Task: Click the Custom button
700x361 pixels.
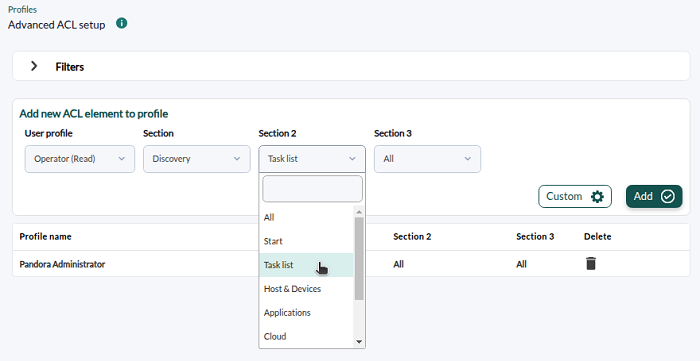Action: point(575,196)
